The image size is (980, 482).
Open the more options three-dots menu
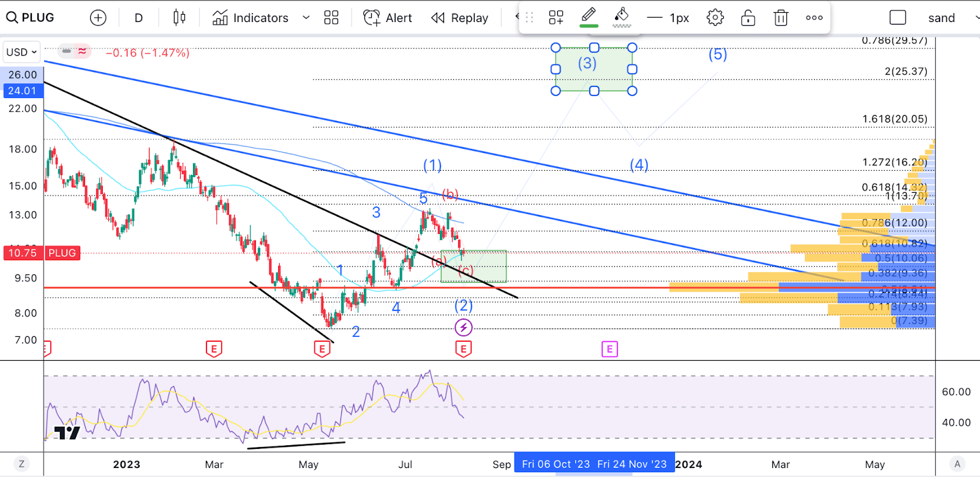814,18
